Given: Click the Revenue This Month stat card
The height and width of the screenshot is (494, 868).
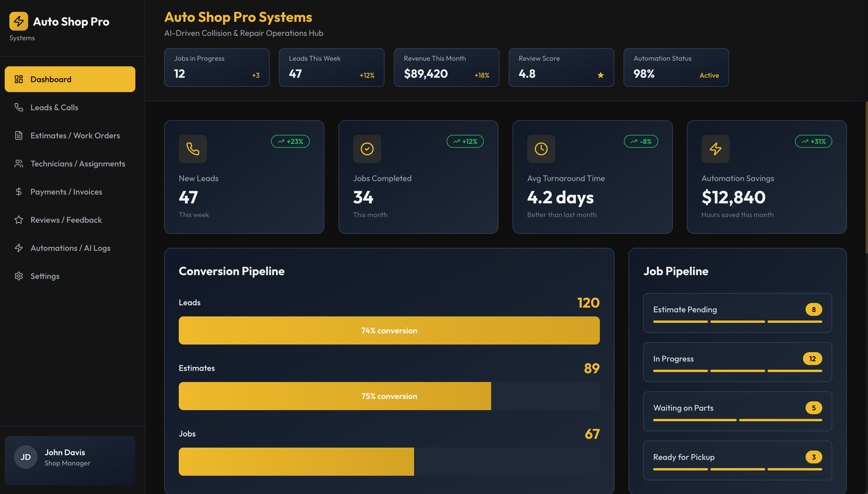Looking at the screenshot, I should (x=447, y=67).
